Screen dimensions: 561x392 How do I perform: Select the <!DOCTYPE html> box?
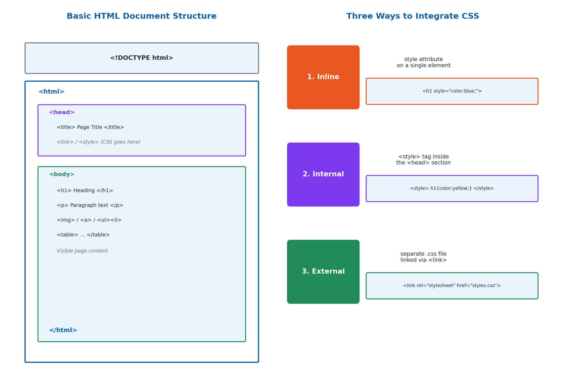142,58
